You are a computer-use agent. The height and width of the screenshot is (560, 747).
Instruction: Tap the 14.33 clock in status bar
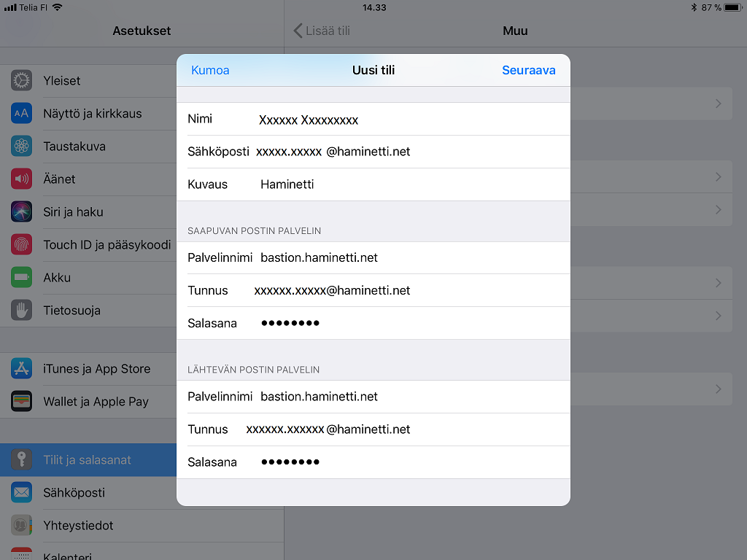click(x=374, y=7)
